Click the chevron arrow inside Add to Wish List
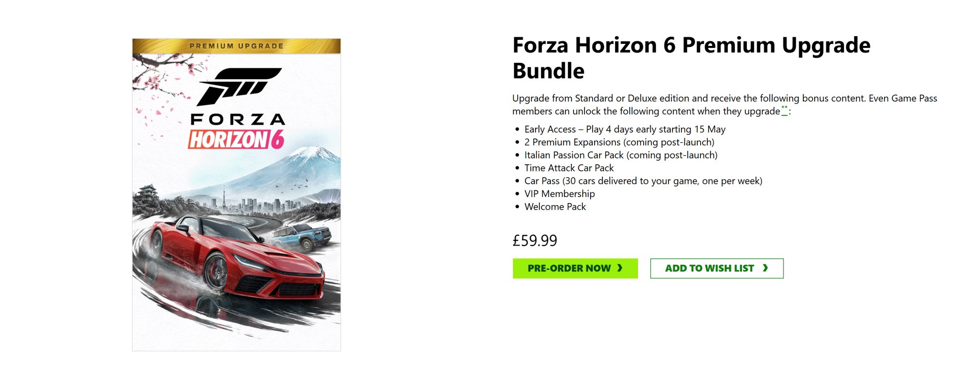 (765, 268)
